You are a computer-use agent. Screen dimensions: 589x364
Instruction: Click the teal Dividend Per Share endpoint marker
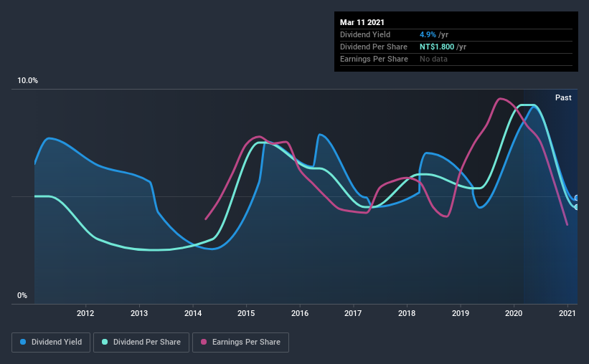577,207
